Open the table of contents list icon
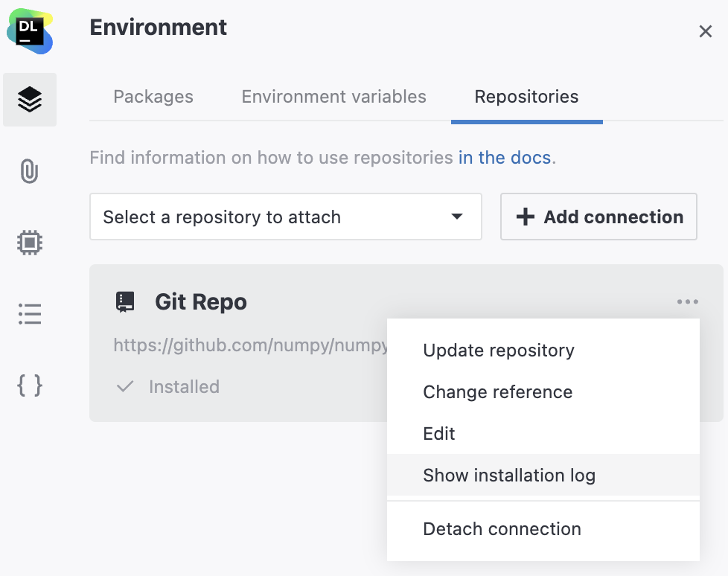Image resolution: width=728 pixels, height=576 pixels. tap(30, 313)
